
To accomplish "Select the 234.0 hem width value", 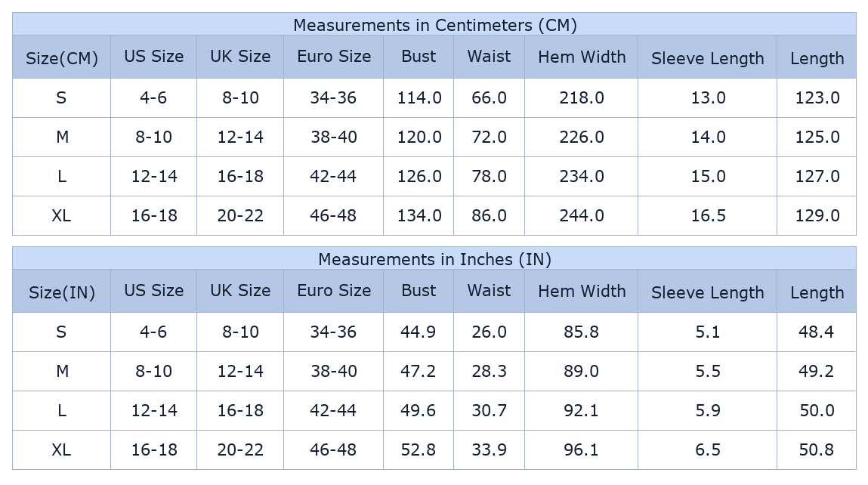I will (x=582, y=176).
